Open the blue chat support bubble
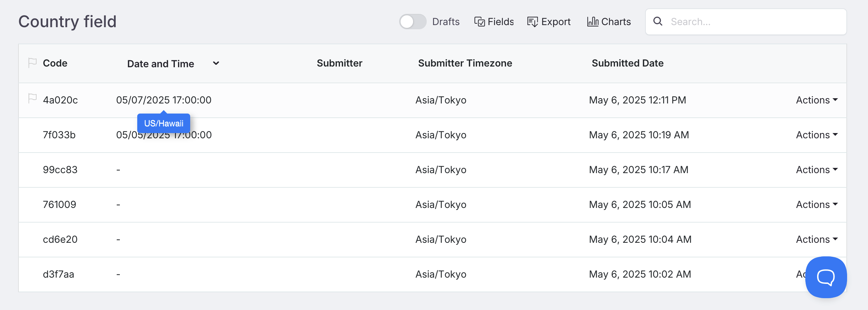868x310 pixels. (826, 277)
